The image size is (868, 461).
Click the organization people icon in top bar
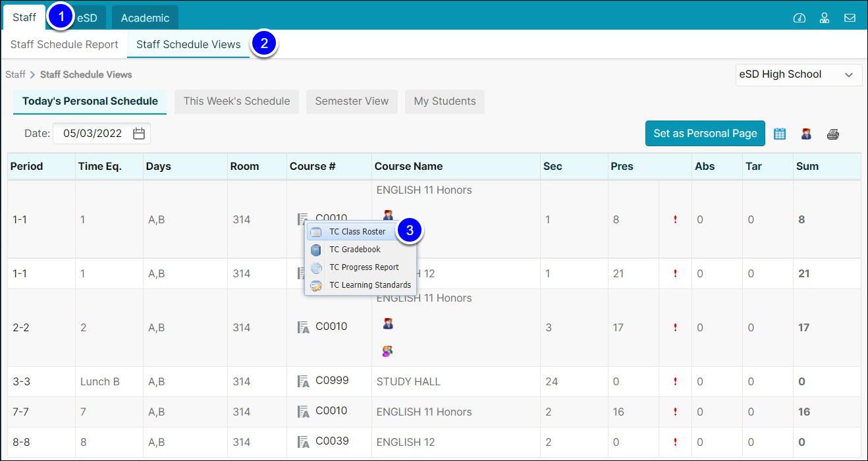[x=824, y=18]
